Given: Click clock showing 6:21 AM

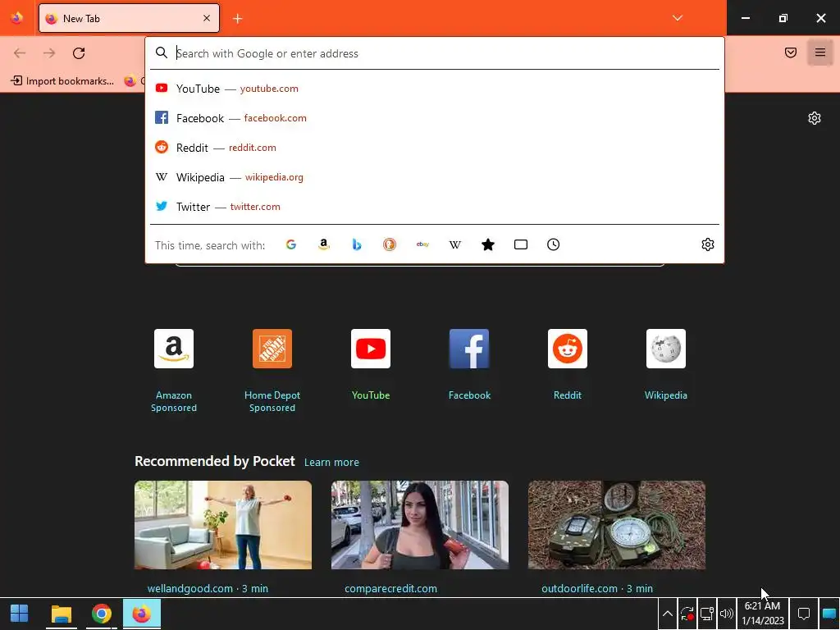Looking at the screenshot, I should click(763, 614).
